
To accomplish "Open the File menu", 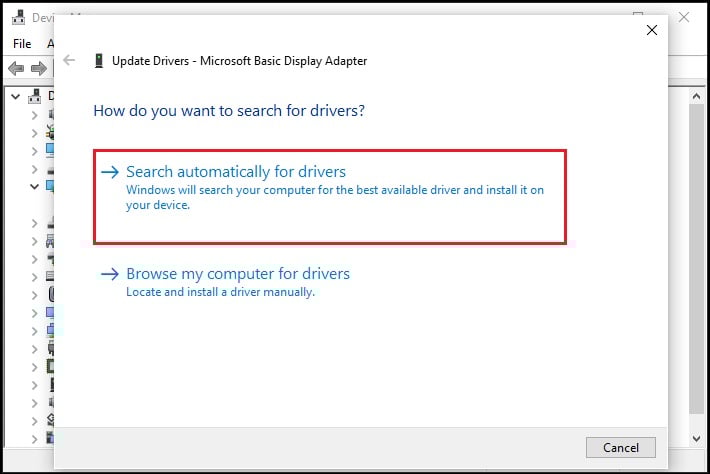I will 22,44.
